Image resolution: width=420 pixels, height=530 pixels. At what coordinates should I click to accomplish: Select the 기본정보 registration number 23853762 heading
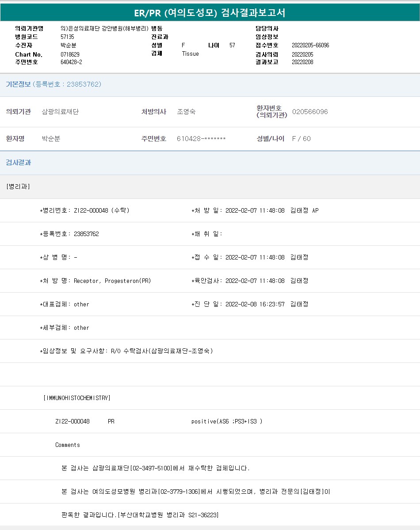[x=53, y=84]
